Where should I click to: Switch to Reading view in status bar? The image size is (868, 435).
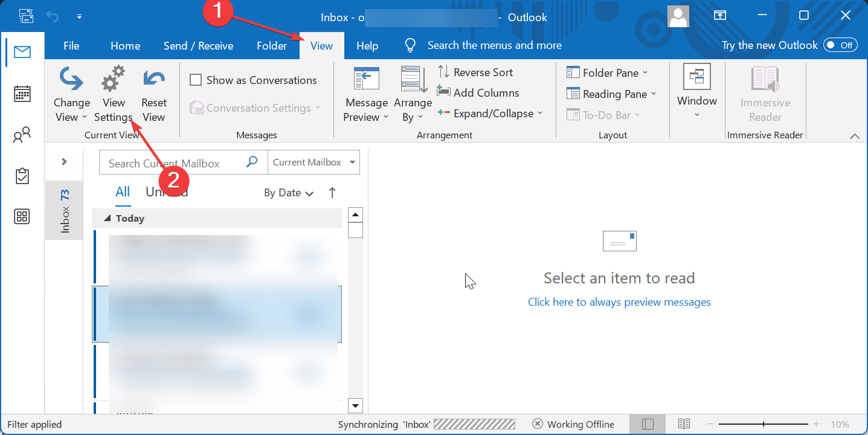point(684,424)
